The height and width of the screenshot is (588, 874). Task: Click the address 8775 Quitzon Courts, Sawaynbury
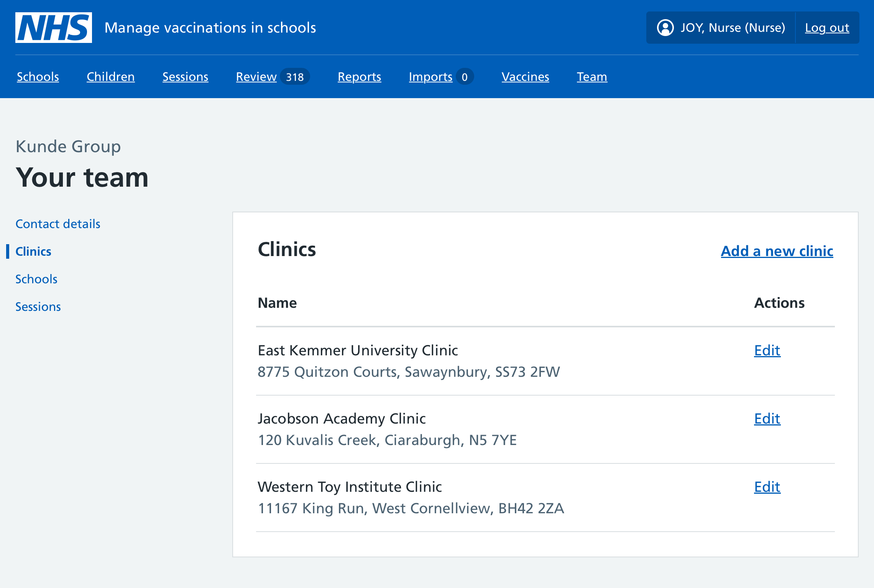click(x=409, y=372)
